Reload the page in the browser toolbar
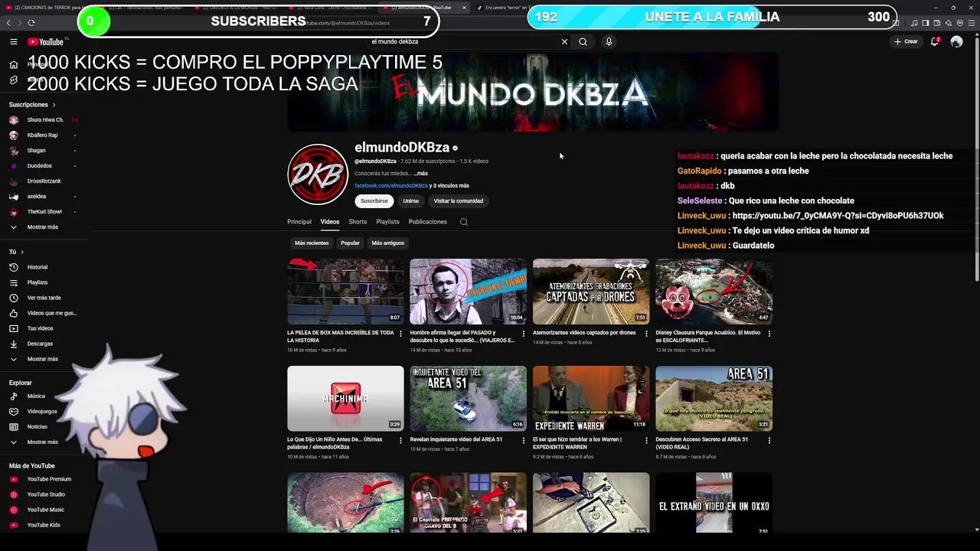Viewport: 980px width, 551px height. click(31, 23)
